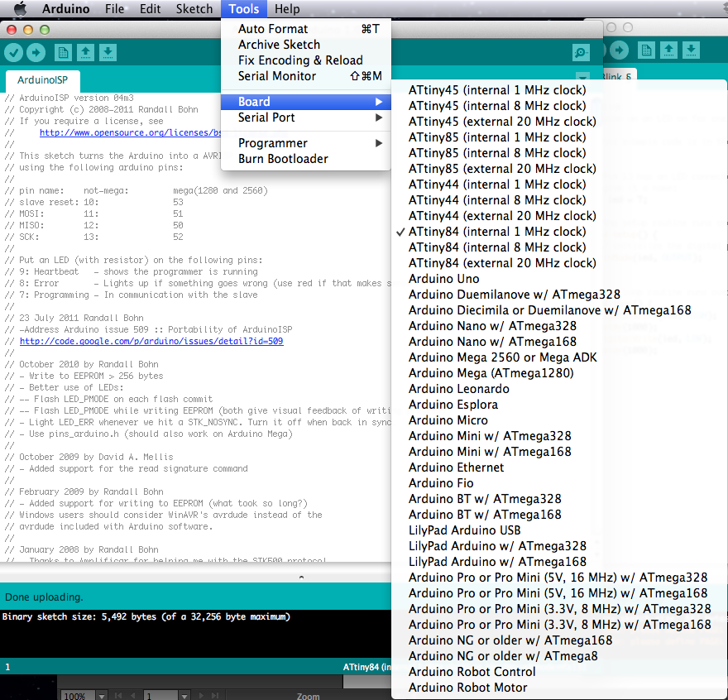Open the Apple menu
The height and width of the screenshot is (700, 728).
(20, 9)
